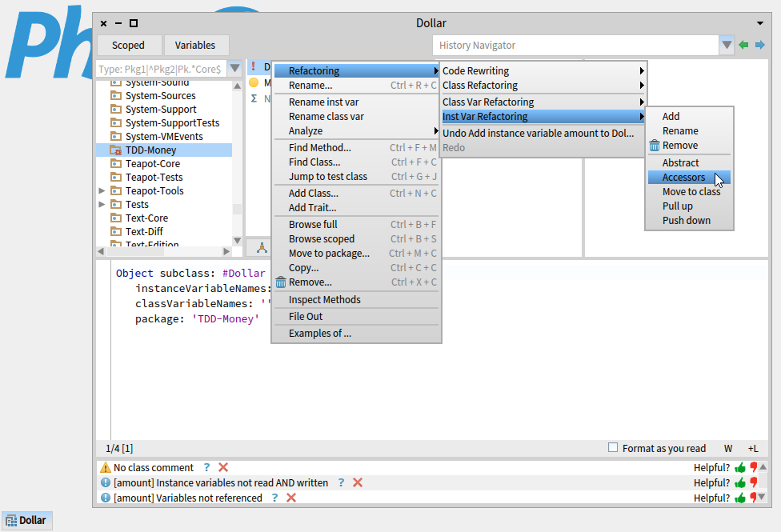Thumbs down for Instance variables not read AND written
Screen dimensions: 781x532
[x=754, y=482]
